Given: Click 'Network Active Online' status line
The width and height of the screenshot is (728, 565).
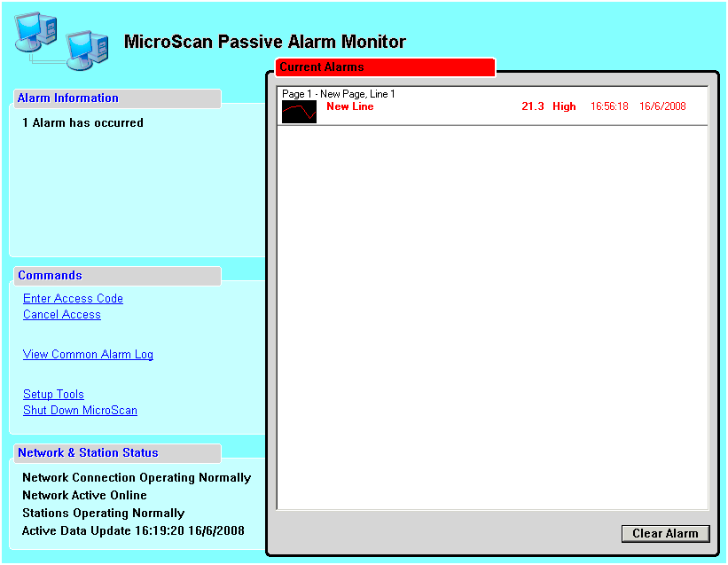Looking at the screenshot, I should [x=84, y=495].
